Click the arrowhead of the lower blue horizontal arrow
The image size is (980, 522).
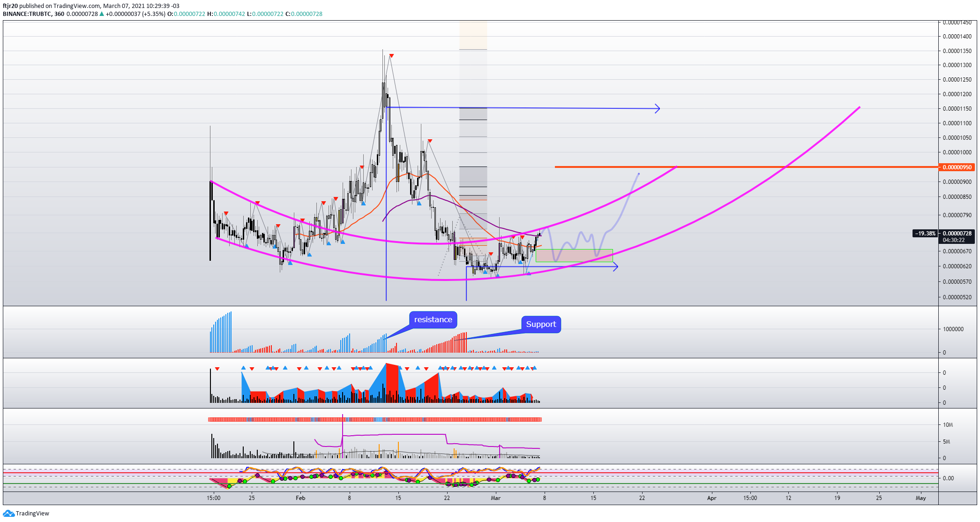coord(615,266)
